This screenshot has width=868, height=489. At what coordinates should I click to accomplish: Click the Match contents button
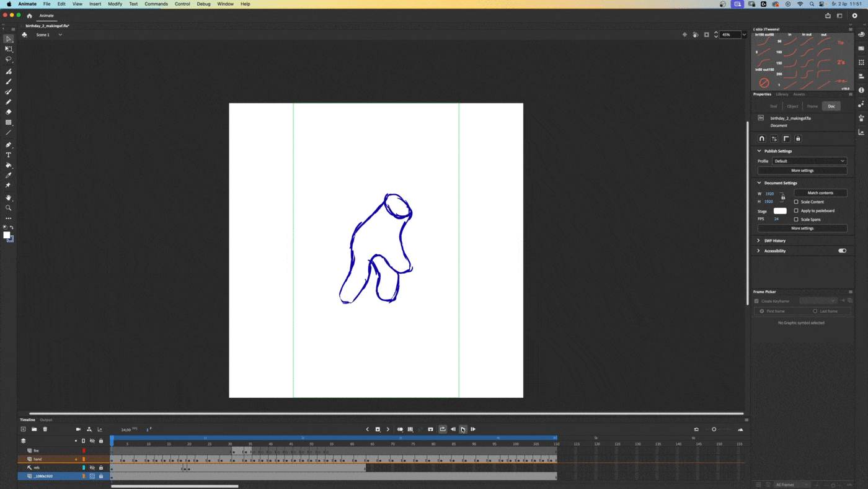point(820,193)
